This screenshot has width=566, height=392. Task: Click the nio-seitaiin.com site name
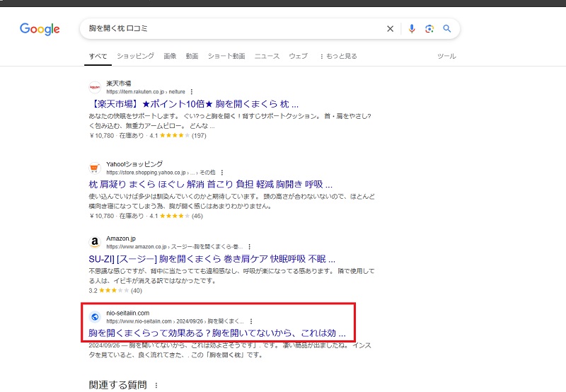128,313
